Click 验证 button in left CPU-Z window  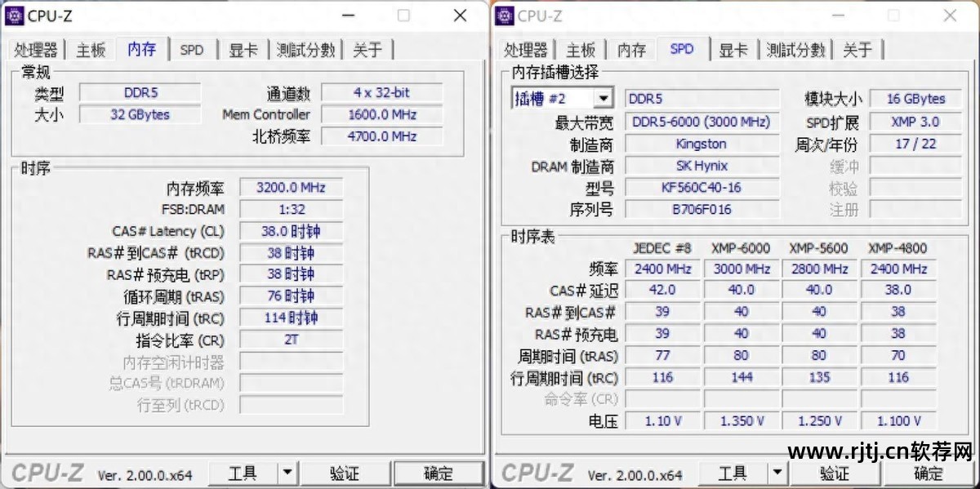click(x=345, y=473)
